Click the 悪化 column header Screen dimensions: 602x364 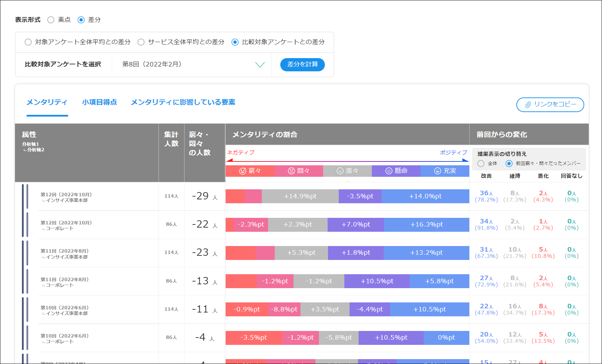click(x=543, y=176)
